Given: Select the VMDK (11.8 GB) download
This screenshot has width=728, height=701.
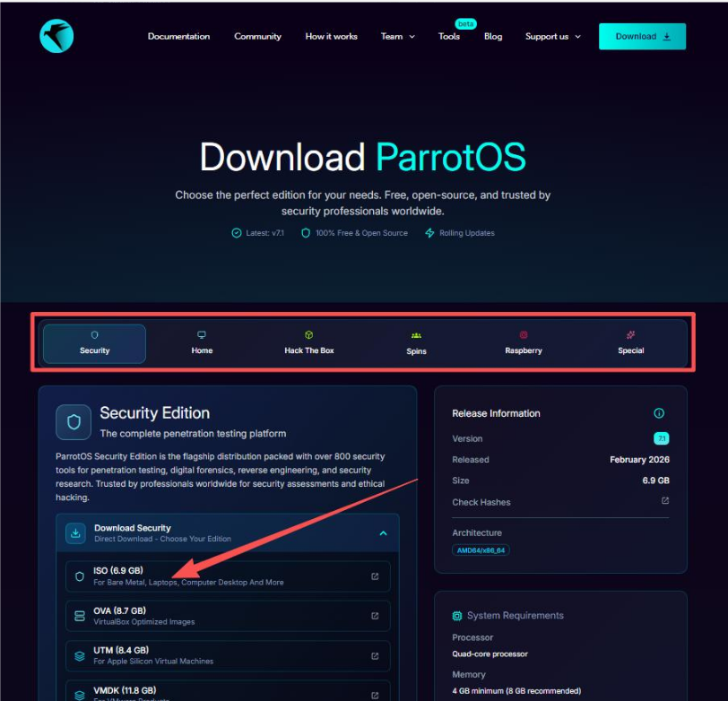Looking at the screenshot, I should [228, 692].
